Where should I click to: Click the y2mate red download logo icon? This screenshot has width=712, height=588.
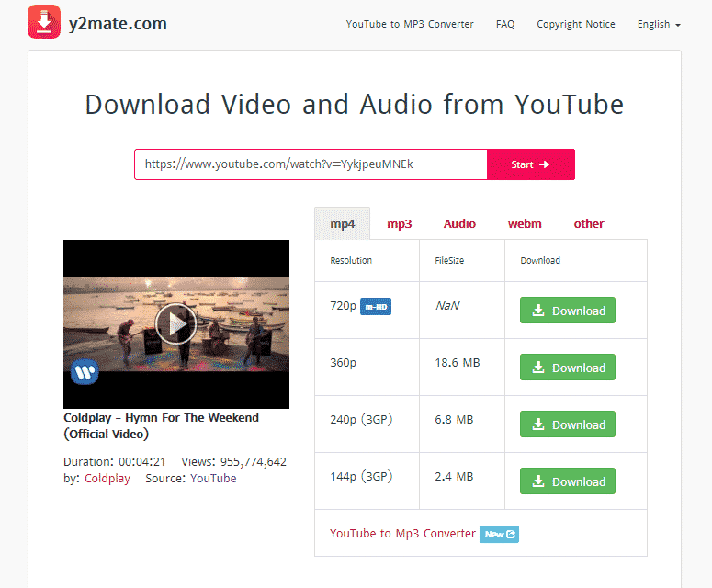coord(44,22)
